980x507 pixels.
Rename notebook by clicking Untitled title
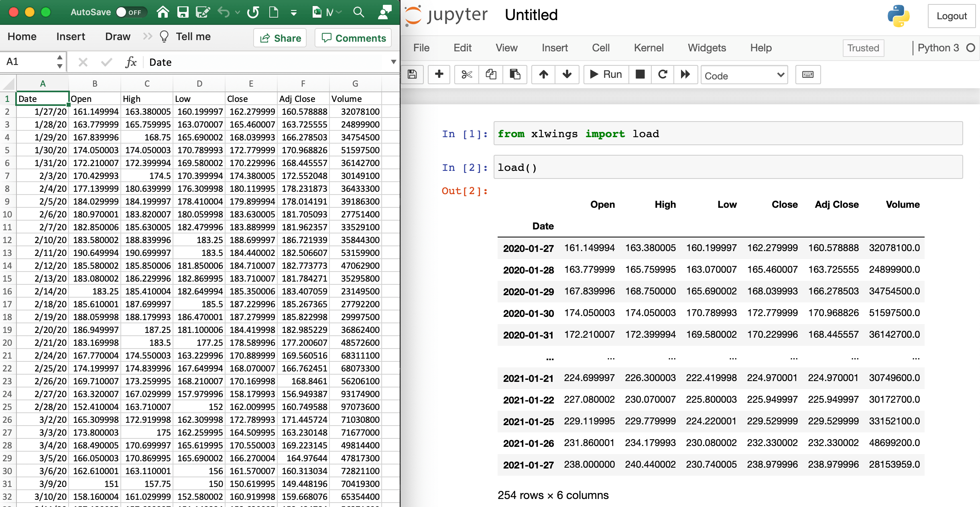click(531, 15)
